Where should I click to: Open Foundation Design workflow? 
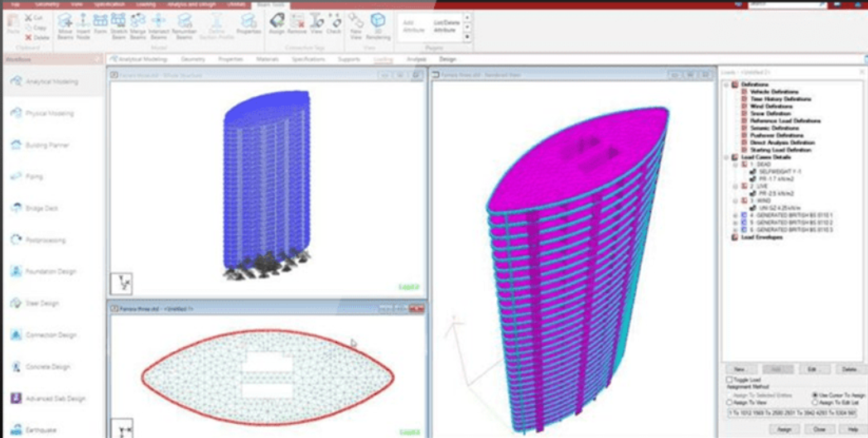[x=51, y=272]
